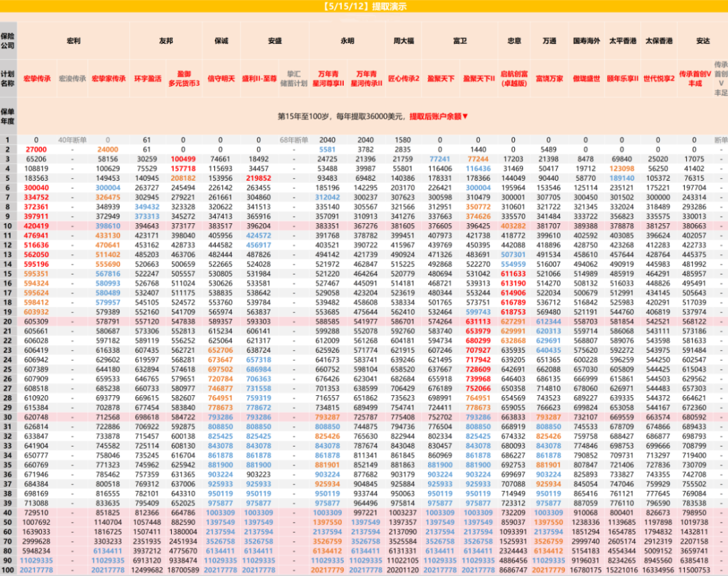Viewport: 728px width, 576px height.
Task: Click the 匠心传承2 plan name
Action: pyautogui.click(x=404, y=79)
